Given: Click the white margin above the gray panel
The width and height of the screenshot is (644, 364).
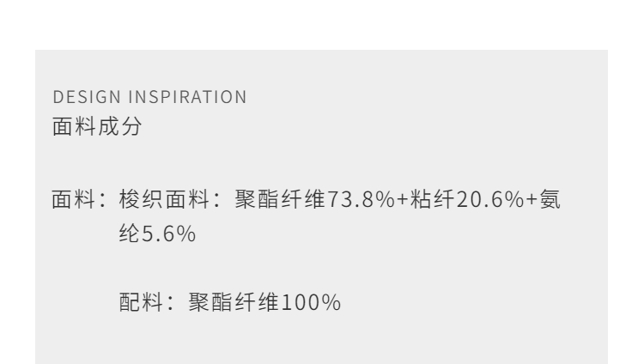Looking at the screenshot, I should (322, 24).
